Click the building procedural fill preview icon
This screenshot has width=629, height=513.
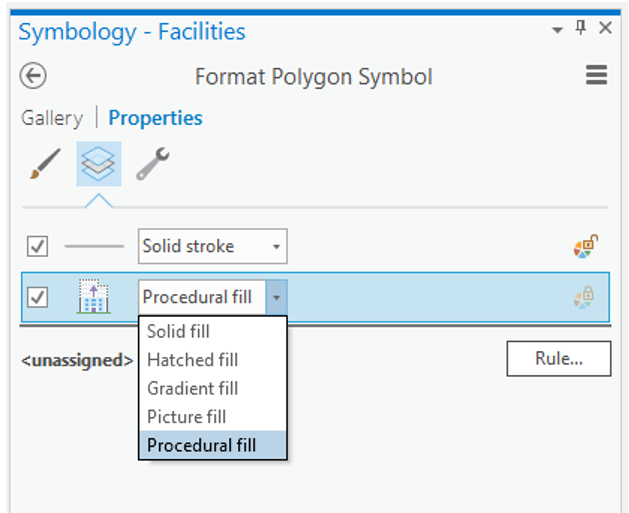[x=93, y=297]
